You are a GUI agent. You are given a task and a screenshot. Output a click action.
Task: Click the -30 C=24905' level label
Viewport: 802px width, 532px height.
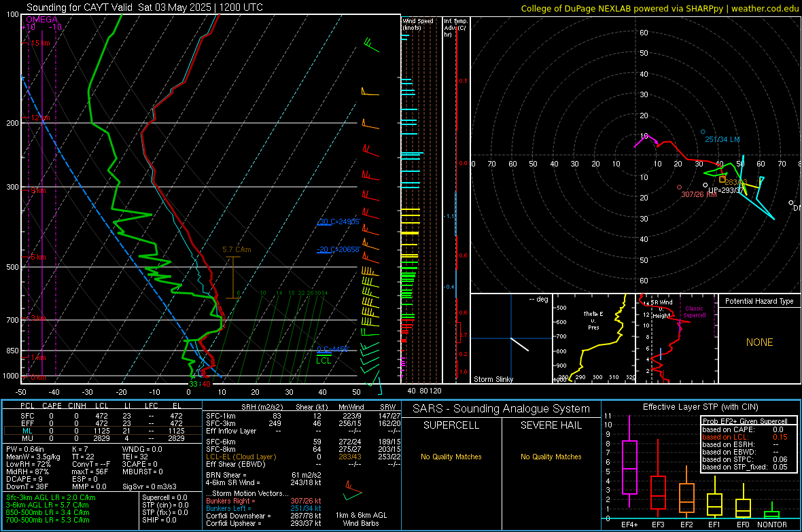click(x=338, y=221)
